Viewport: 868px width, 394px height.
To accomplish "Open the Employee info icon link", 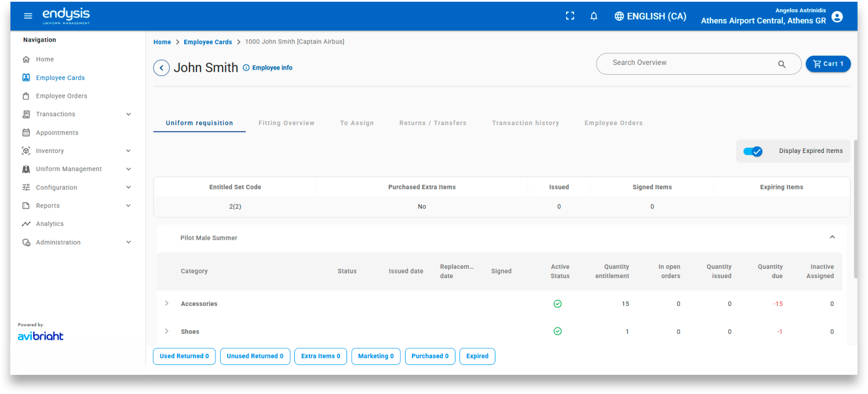I will 246,68.
